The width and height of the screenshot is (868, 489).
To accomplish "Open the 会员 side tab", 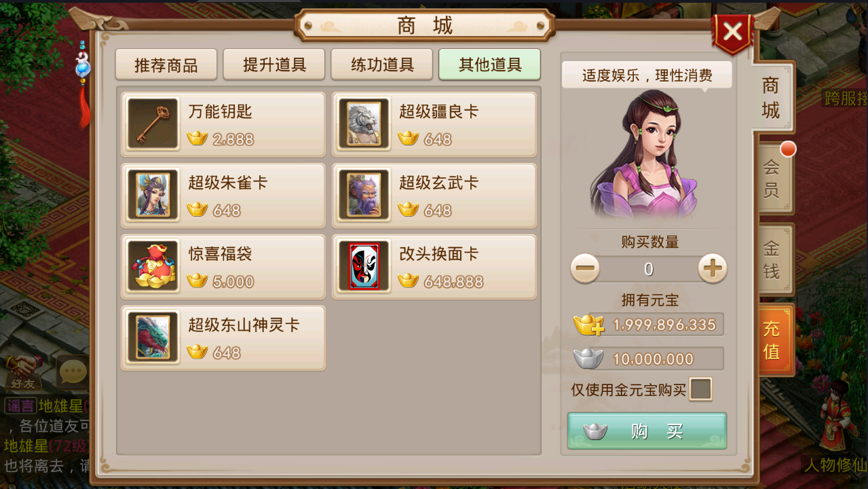I will [x=772, y=178].
